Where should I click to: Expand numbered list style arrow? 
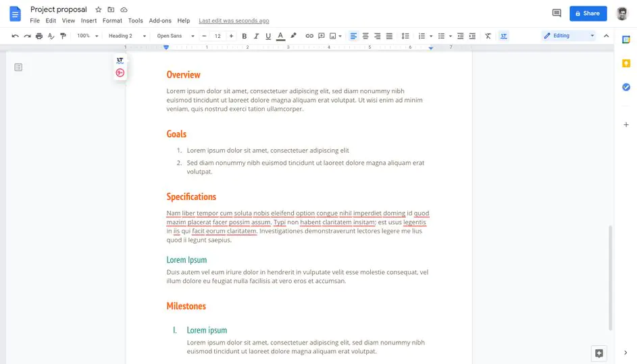point(431,36)
